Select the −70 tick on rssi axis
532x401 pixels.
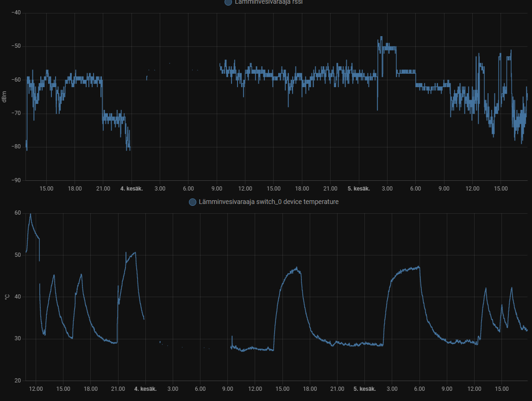15,113
